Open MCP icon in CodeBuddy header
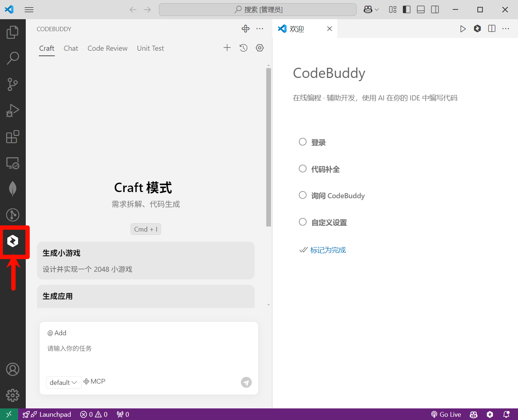Screen dimensions: 518x420 click(246, 29)
